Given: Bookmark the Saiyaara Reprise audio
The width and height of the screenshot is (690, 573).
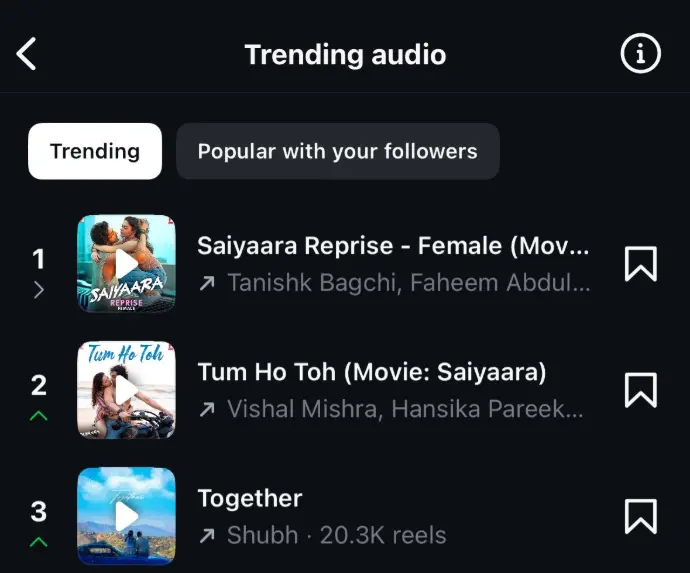Looking at the screenshot, I should click(641, 264).
